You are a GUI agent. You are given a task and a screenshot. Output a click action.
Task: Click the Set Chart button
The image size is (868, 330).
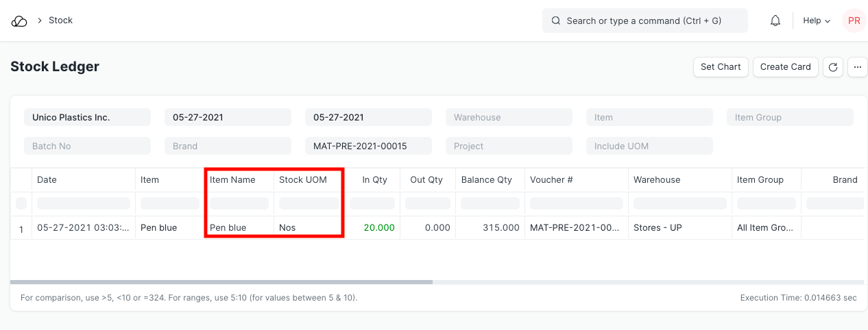pos(721,67)
